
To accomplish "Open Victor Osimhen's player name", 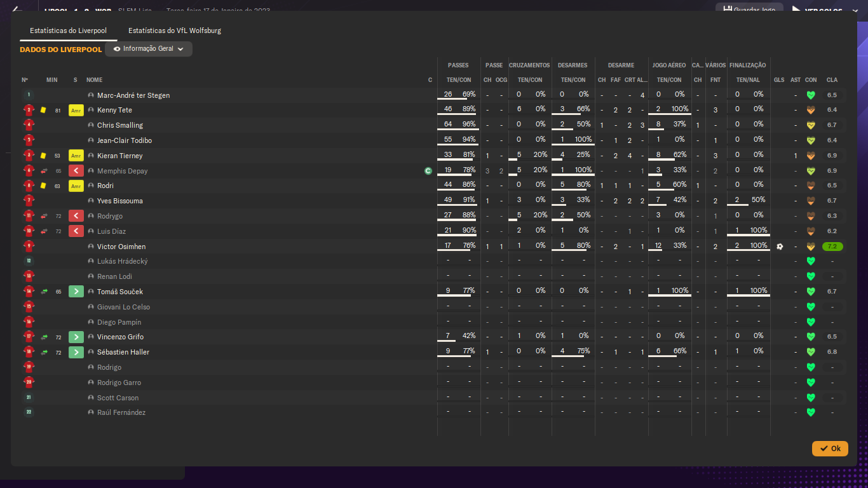I will [x=122, y=247].
